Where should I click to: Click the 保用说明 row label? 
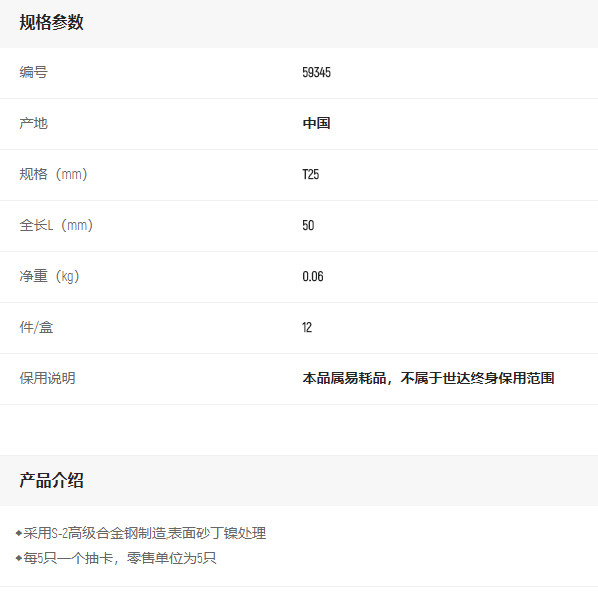pos(47,378)
